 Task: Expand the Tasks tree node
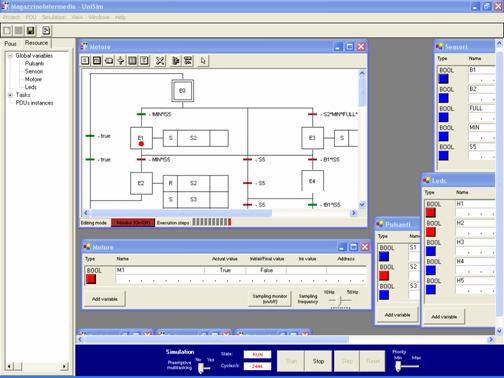tap(10, 95)
